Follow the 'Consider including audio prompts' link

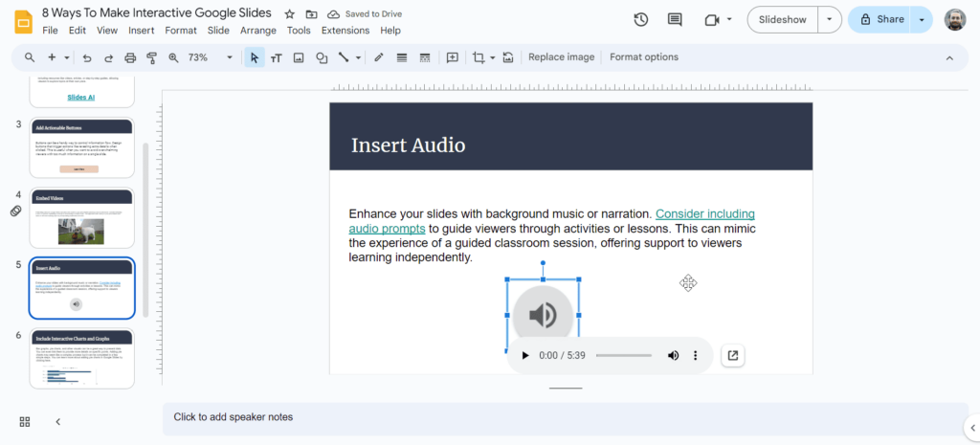704,214
